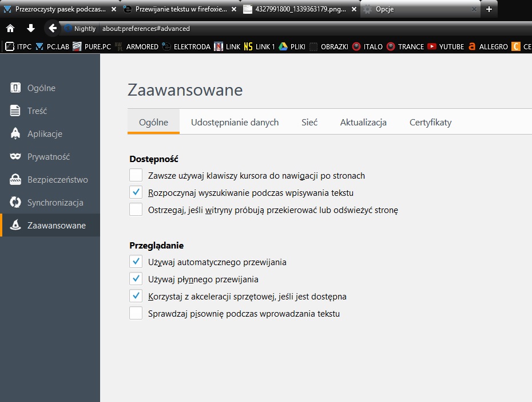Open the LINK 1 bookmark
The image size is (532, 402).
260,46
